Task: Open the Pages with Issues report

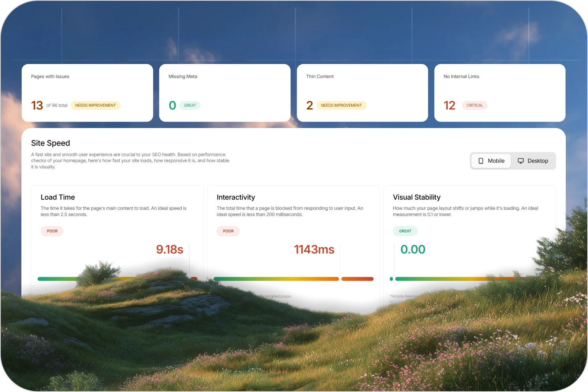Action: click(x=87, y=92)
